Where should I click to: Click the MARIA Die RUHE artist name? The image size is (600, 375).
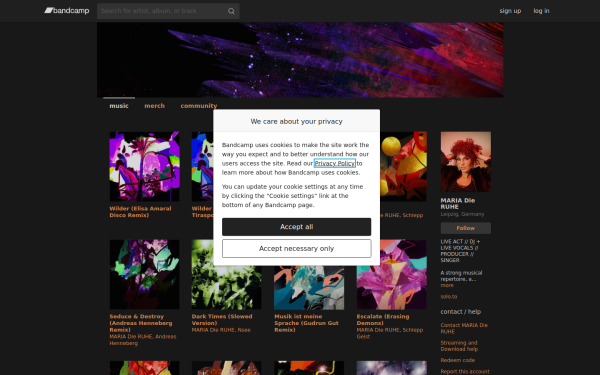tap(458, 204)
